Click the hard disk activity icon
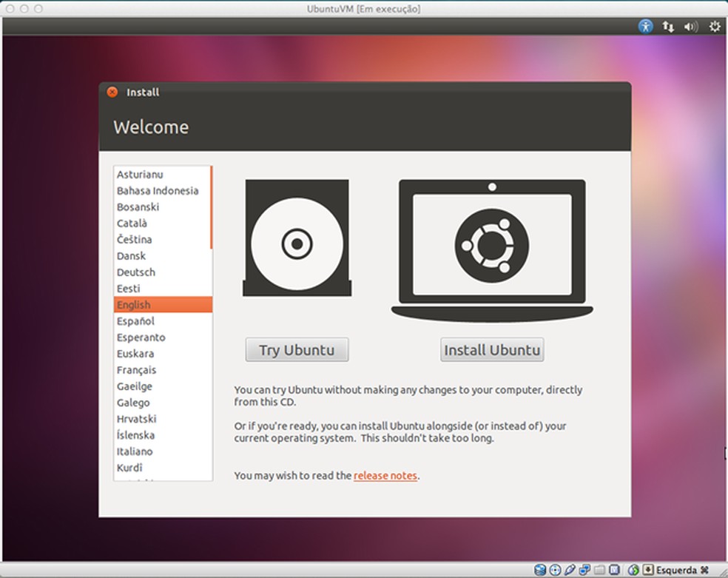 pyautogui.click(x=540, y=570)
